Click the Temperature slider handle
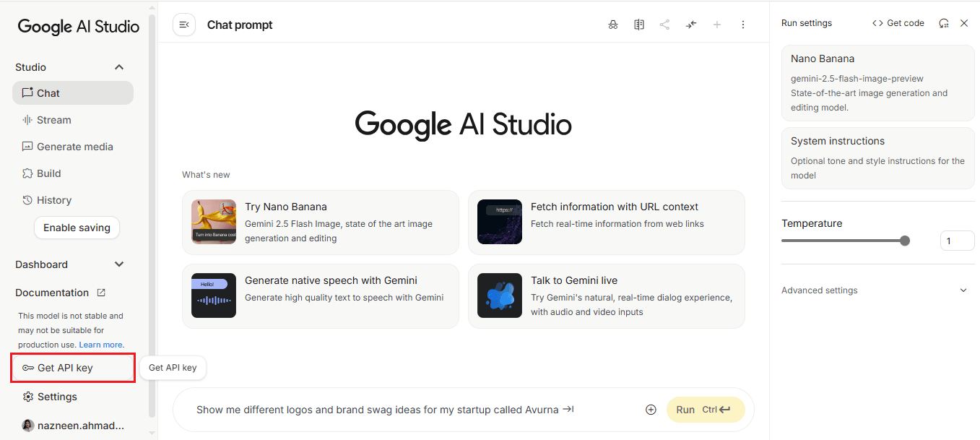The height and width of the screenshot is (440, 980). pyautogui.click(x=905, y=241)
